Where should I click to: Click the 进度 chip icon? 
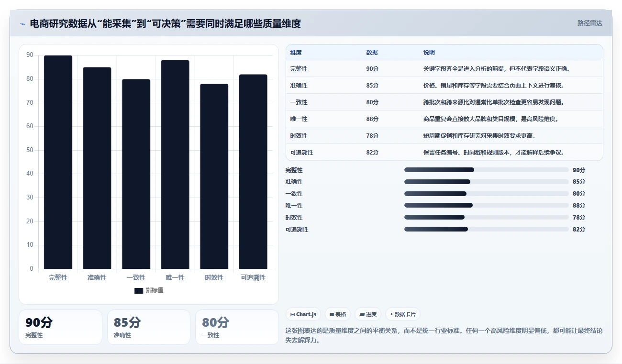click(362, 315)
